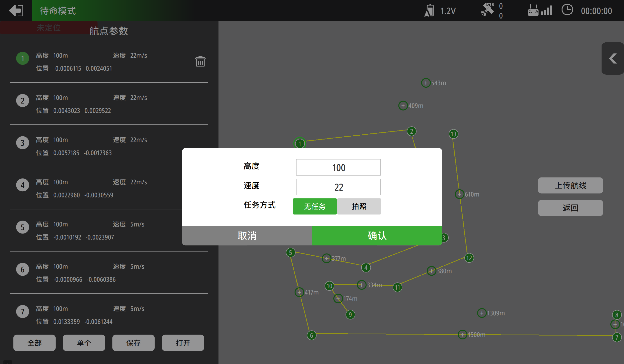Select waypoint 6 in the list
Viewport: 624px width, 364px height.
[99, 273]
